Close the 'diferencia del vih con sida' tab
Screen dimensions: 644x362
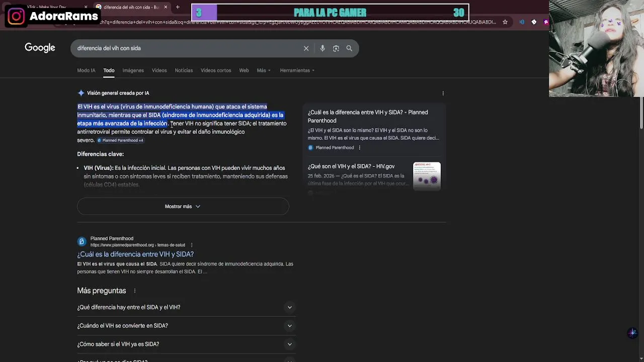click(x=166, y=7)
